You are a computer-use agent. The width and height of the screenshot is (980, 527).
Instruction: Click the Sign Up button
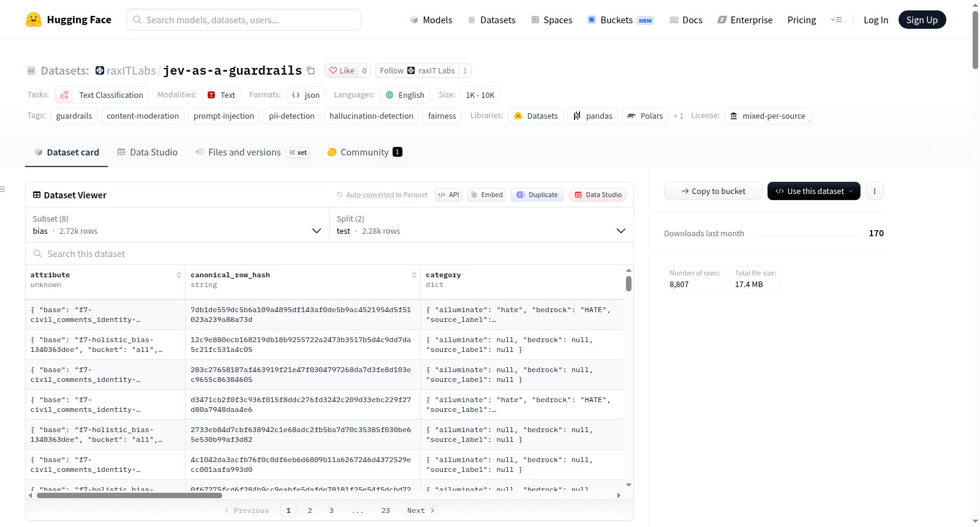pyautogui.click(x=922, y=20)
